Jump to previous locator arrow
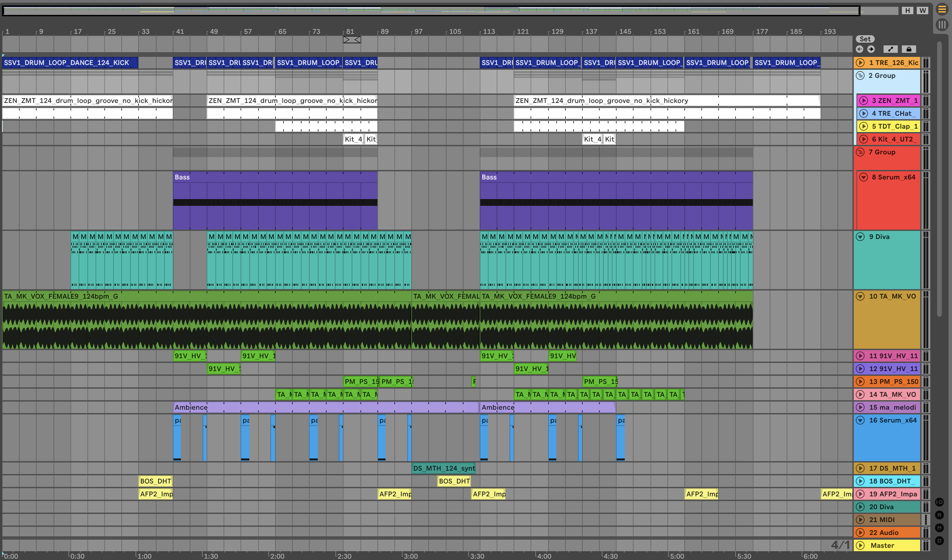This screenshot has height=560, width=952. click(860, 49)
